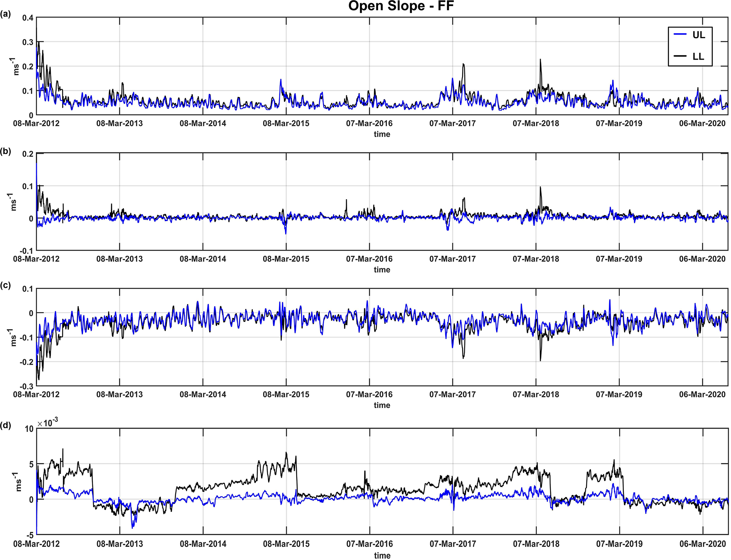Click the 0.4 y-axis tick on panel (a)

[28, 18]
